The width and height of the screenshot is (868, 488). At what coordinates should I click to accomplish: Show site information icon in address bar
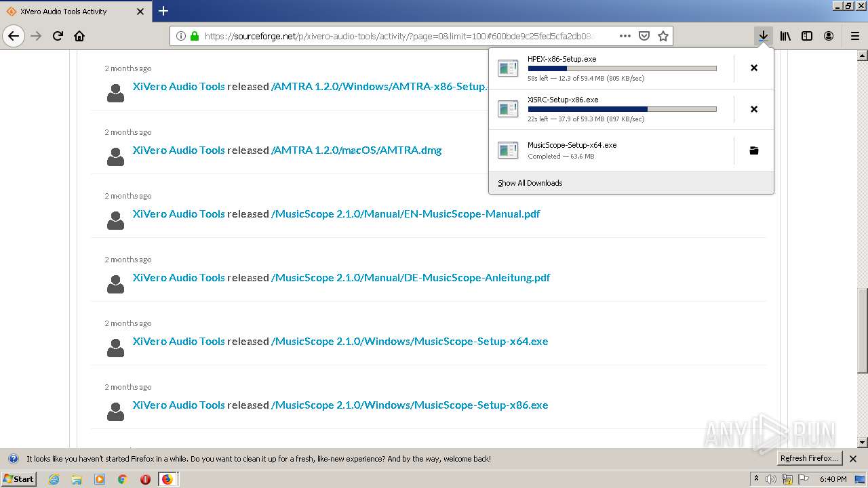click(x=181, y=36)
